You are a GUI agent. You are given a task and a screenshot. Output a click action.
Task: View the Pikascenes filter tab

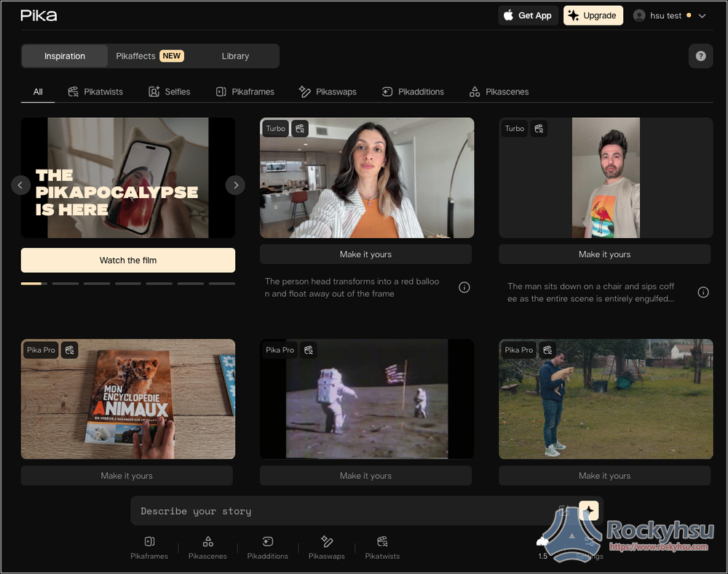click(x=499, y=92)
